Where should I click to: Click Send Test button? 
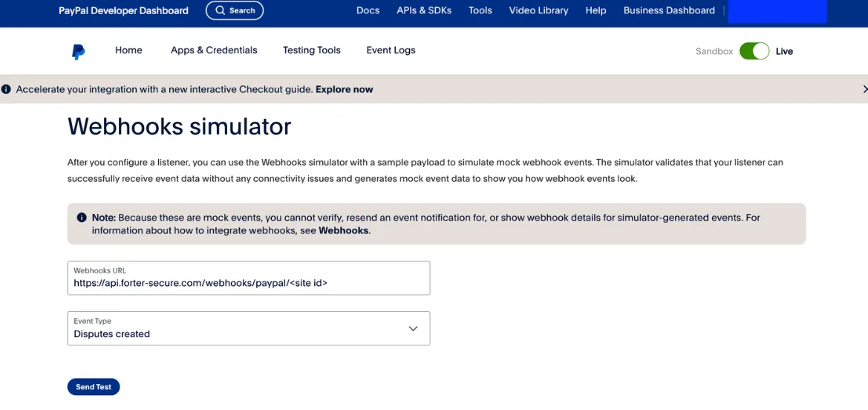pos(94,387)
